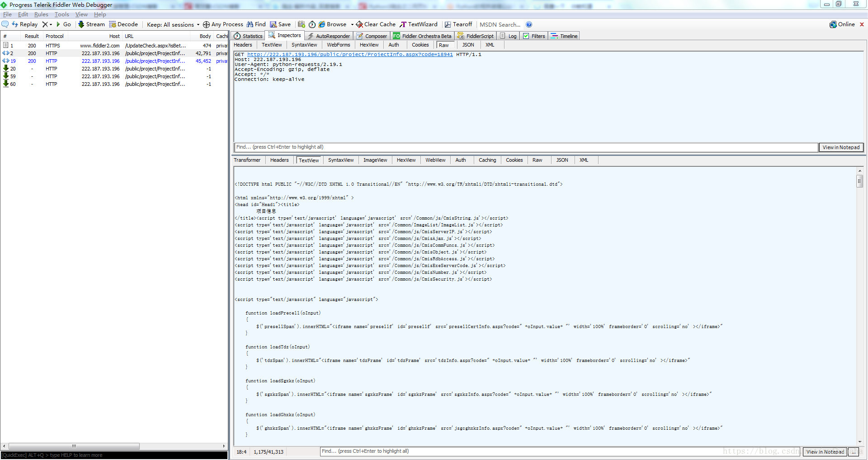868x460 pixels.
Task: Switch to the Statistics tab
Action: tap(248, 36)
